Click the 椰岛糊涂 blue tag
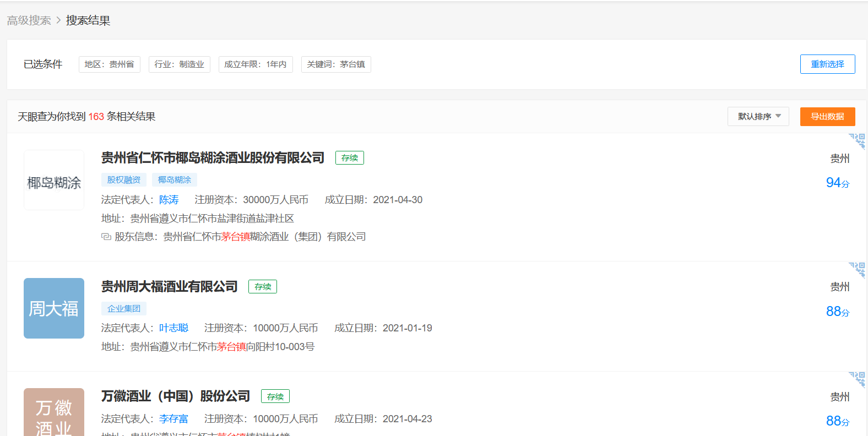Viewport: 868px width, 436px height. tap(175, 180)
